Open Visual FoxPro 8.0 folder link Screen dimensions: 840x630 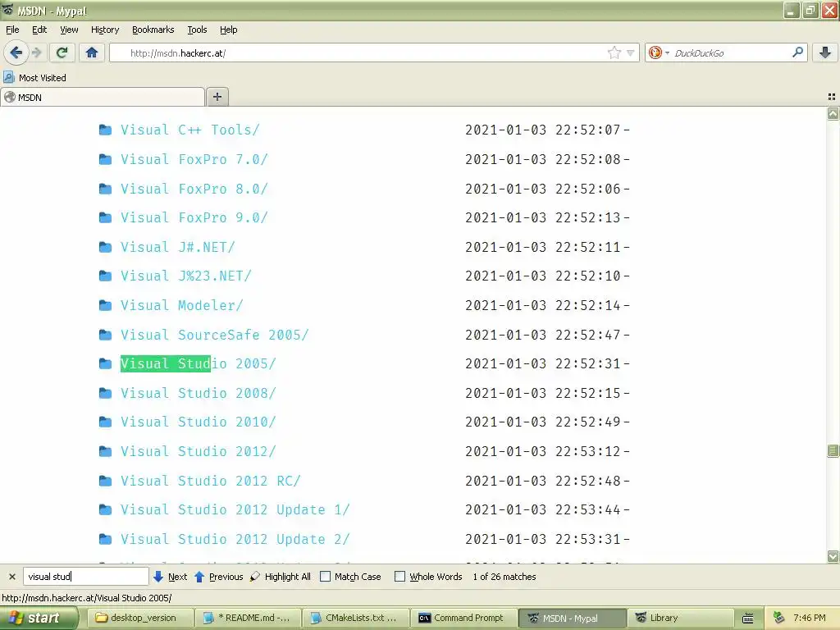click(194, 189)
